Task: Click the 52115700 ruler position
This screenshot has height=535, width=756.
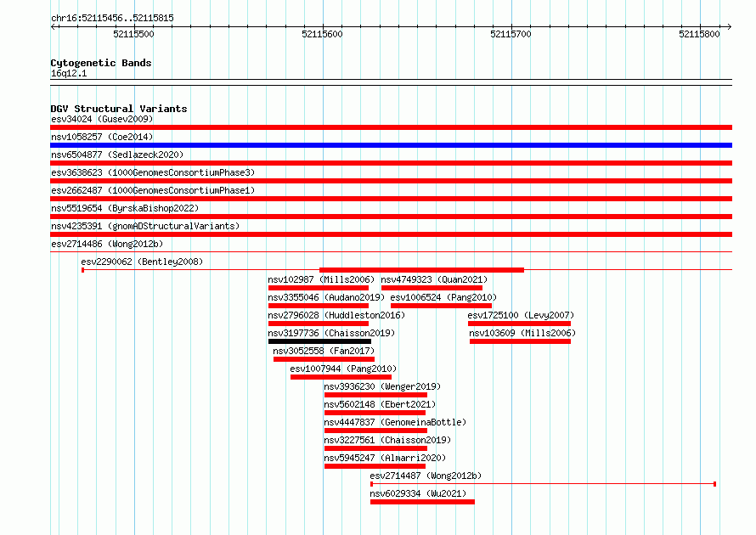Action: pyautogui.click(x=511, y=34)
